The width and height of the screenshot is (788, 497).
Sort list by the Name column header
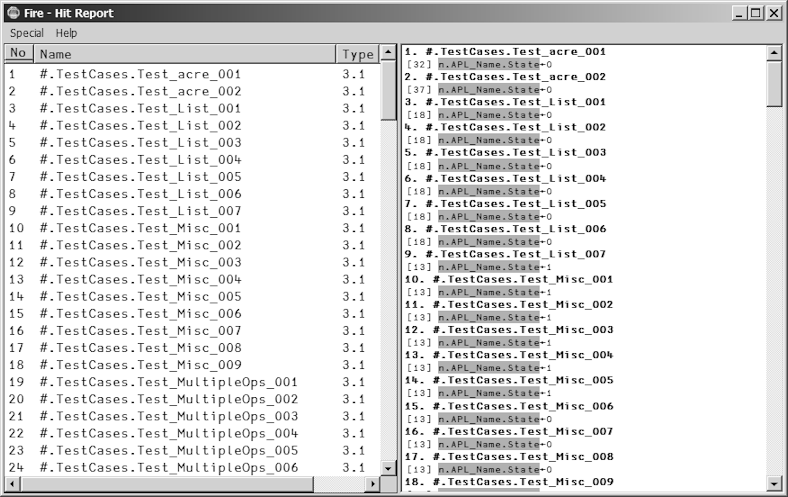click(184, 53)
